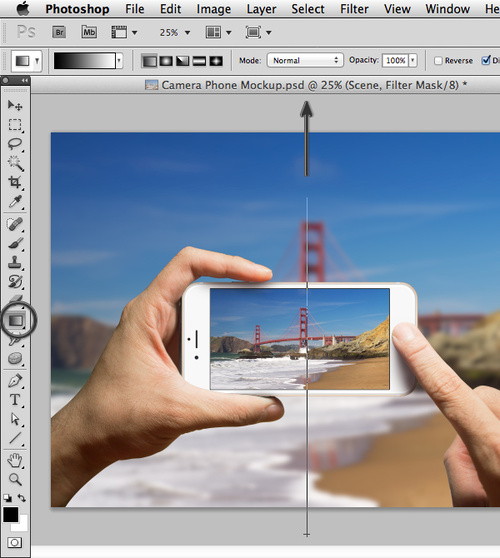Click the phone screen in the canvas image
Screen dimensions: 500x558
[x=300, y=339]
